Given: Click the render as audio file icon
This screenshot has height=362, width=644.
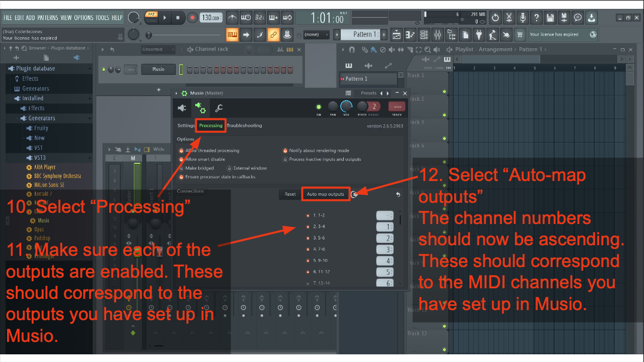Looking at the screenshot, I should 564,18.
